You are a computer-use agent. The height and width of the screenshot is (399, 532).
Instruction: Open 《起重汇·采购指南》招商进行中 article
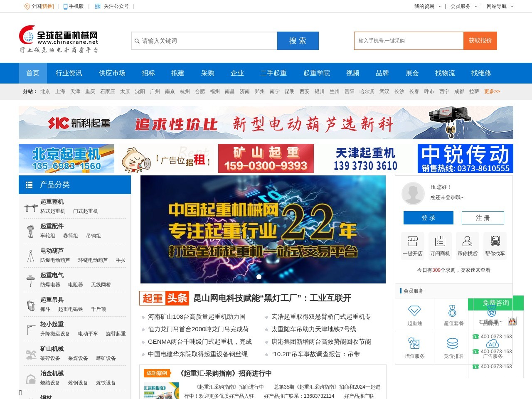pyautogui.click(x=225, y=373)
